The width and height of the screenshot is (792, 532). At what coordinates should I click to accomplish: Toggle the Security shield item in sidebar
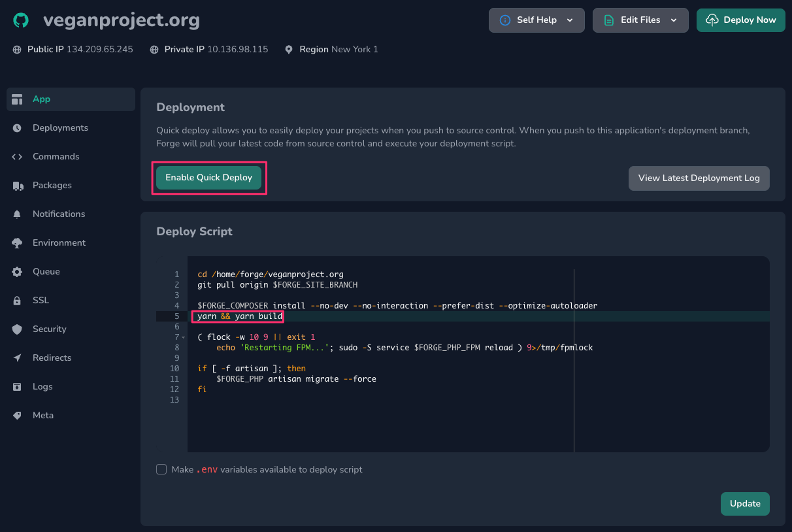click(x=16, y=329)
